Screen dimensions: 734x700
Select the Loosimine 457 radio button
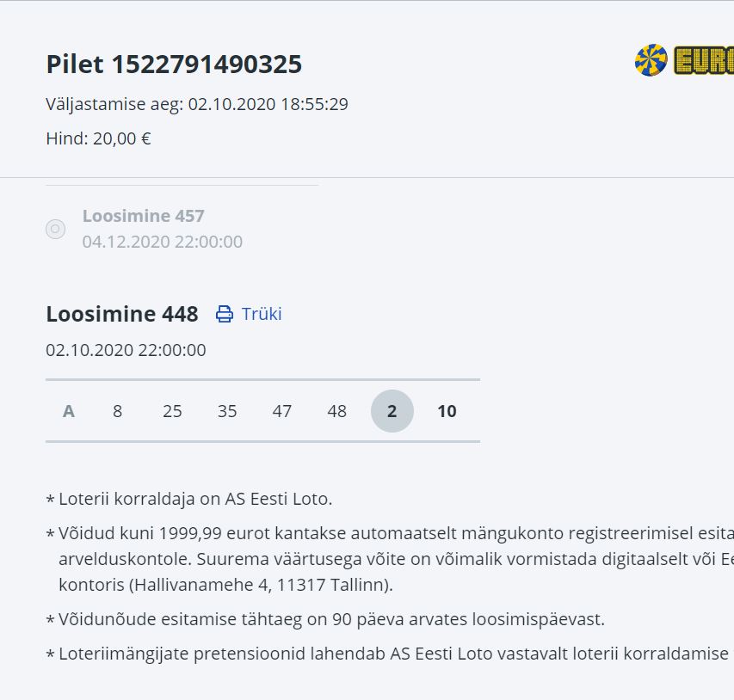tap(55, 229)
